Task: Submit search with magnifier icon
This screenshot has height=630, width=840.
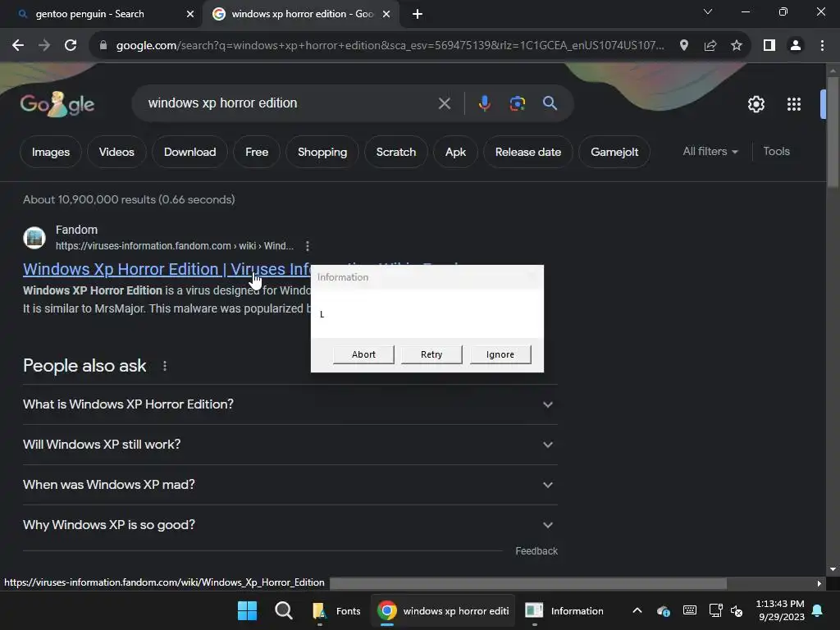Action: tap(550, 103)
